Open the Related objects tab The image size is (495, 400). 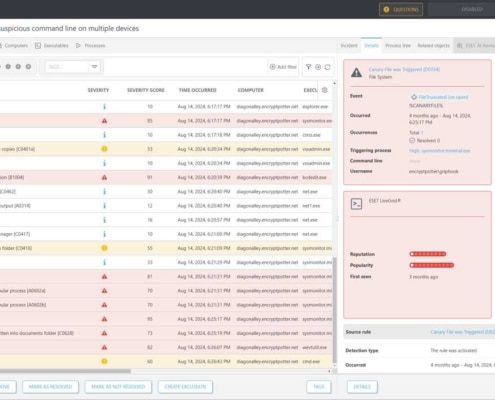[434, 46]
